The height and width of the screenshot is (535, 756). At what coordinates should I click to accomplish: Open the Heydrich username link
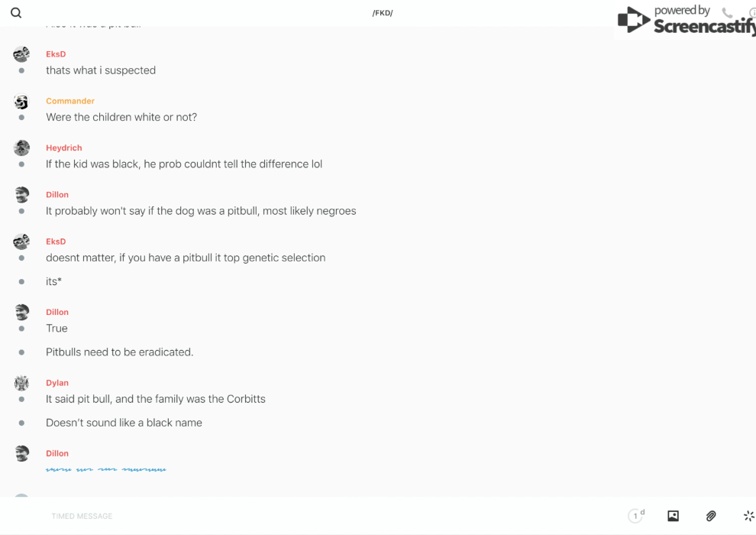64,148
